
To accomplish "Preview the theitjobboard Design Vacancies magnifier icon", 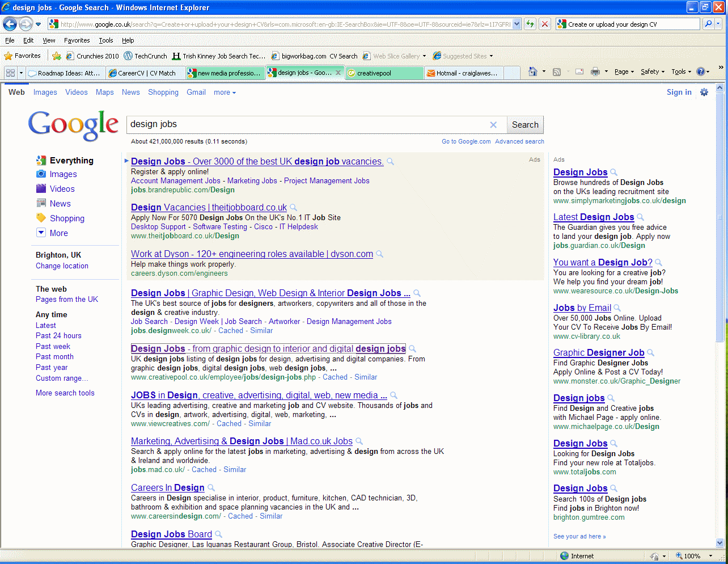I will (293, 208).
